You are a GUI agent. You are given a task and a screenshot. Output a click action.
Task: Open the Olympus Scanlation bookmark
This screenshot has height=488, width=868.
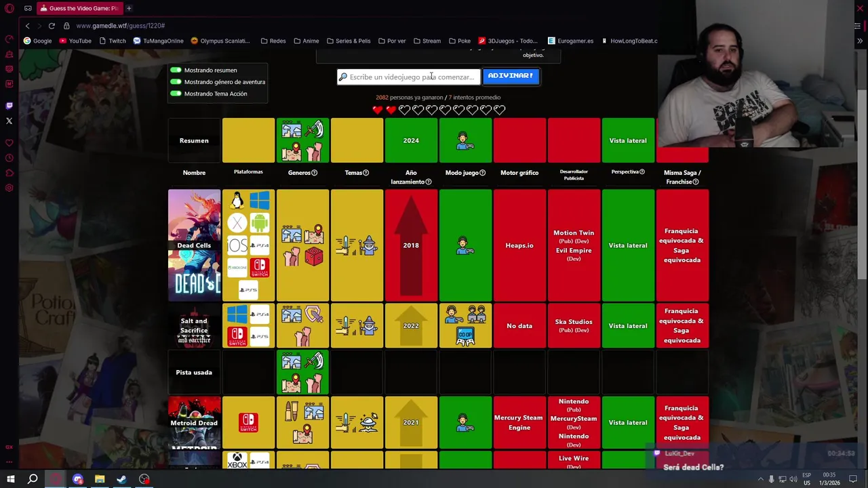tap(220, 41)
